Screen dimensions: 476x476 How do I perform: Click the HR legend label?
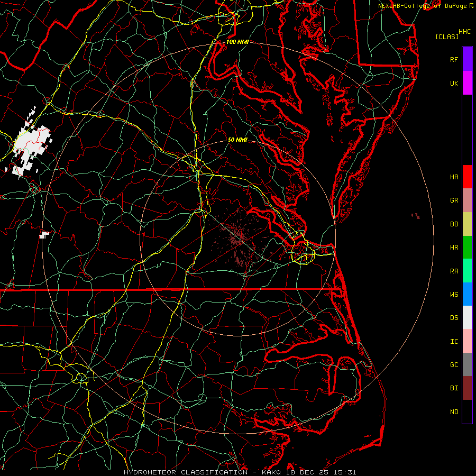(x=454, y=248)
